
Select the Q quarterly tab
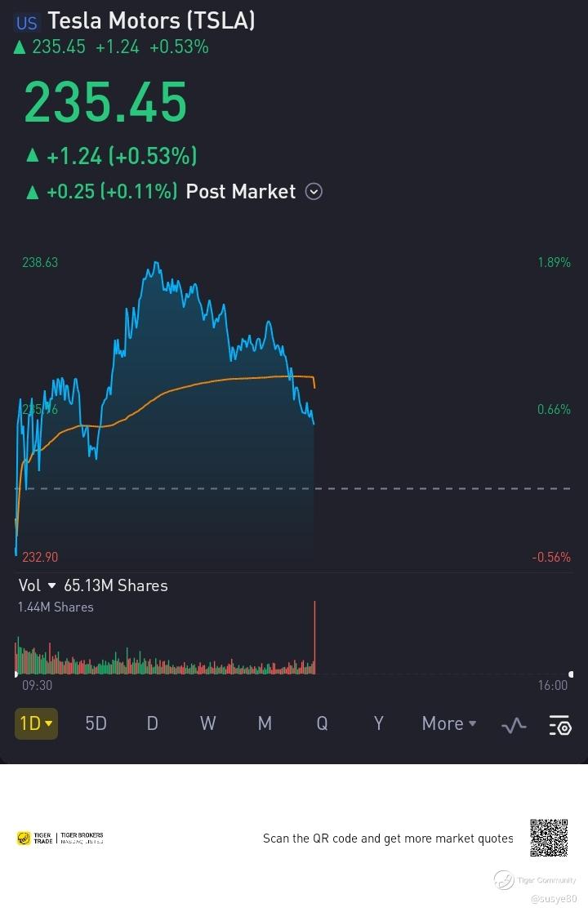(x=322, y=723)
